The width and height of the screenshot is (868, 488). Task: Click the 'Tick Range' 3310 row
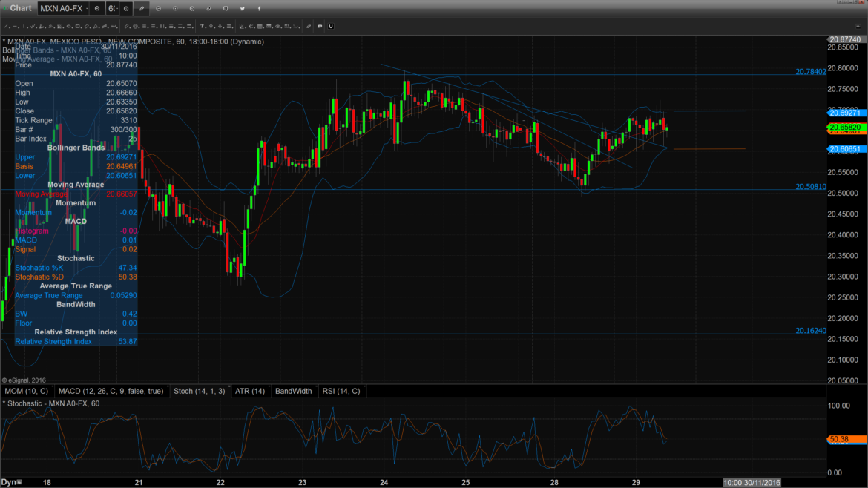(76, 121)
